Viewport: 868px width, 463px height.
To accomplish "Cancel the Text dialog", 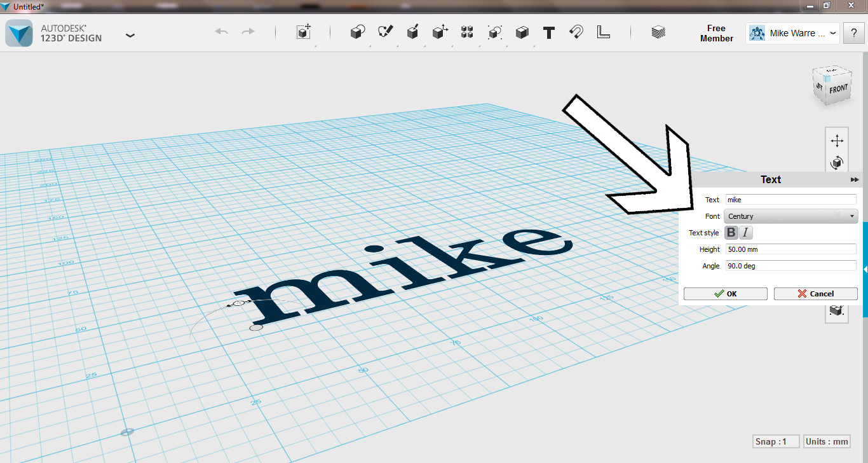I will coord(816,294).
